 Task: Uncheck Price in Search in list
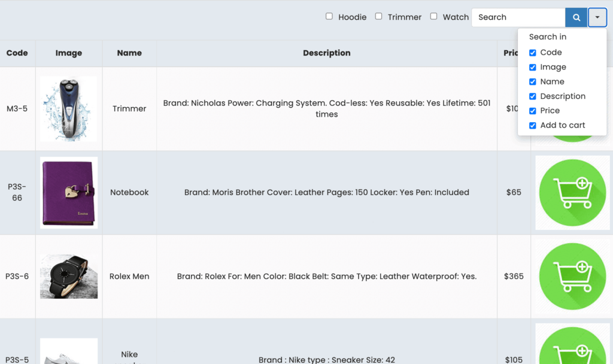coord(532,111)
